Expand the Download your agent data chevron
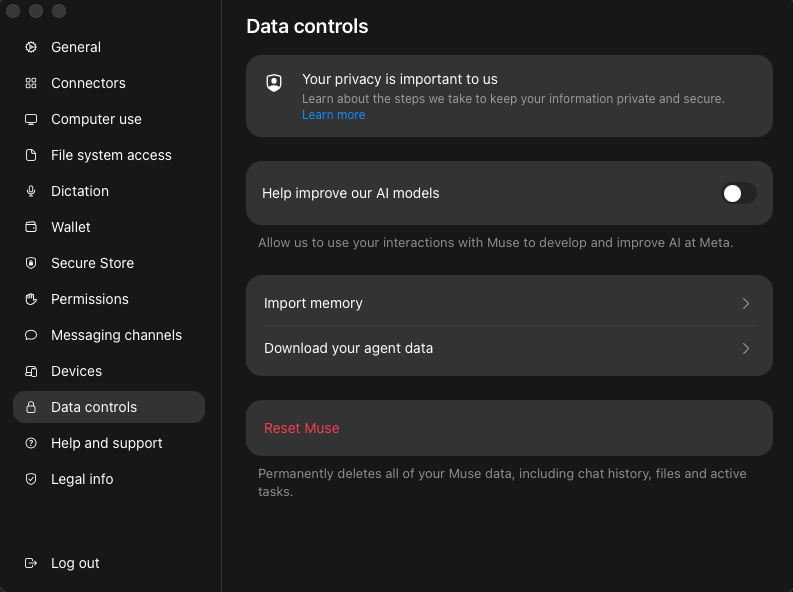Screen dimensions: 793x592 (745, 348)
